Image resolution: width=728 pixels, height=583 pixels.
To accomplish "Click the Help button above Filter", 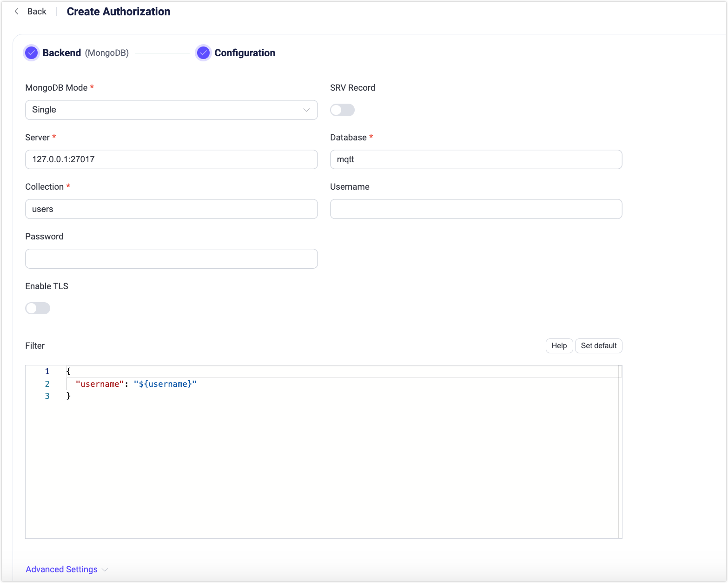I will pos(559,346).
